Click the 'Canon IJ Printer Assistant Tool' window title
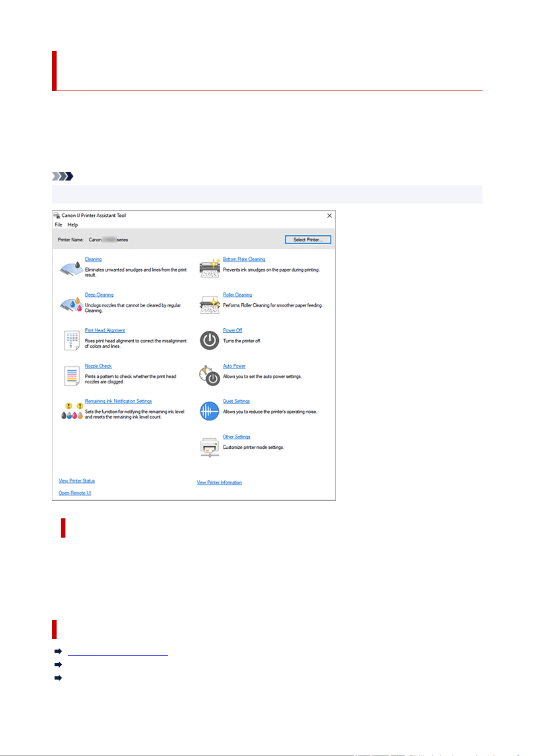 pos(94,216)
